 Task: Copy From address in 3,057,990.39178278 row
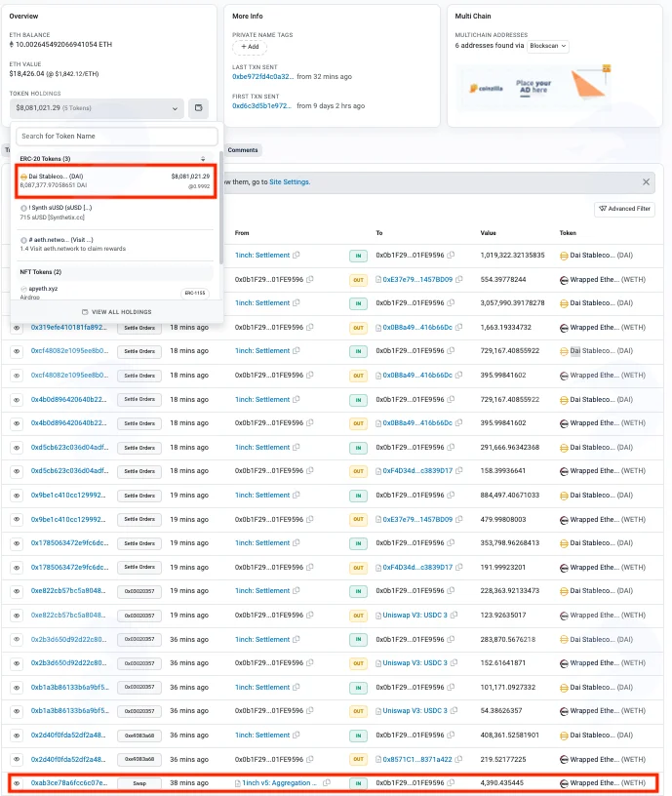(x=296, y=302)
